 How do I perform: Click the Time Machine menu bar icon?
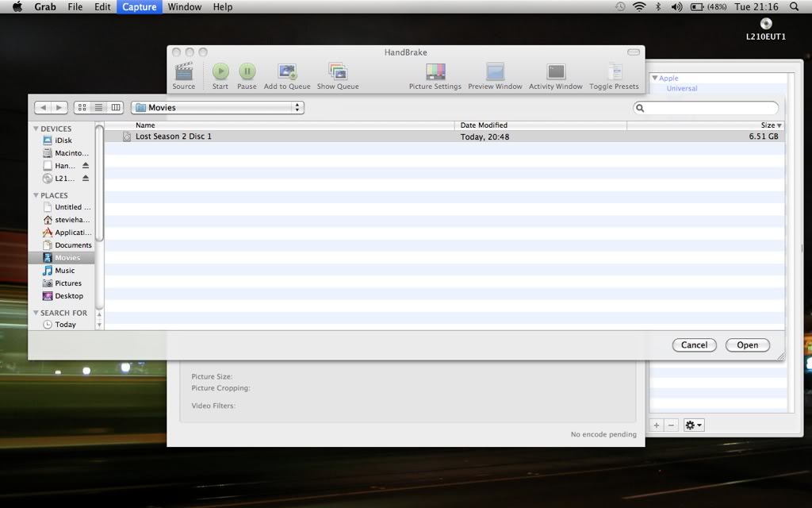pos(620,6)
